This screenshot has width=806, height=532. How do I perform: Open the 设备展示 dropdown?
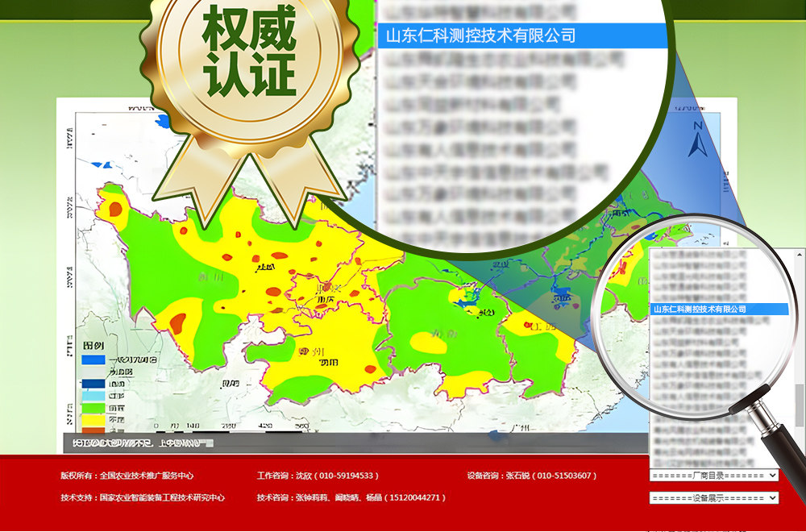click(x=714, y=497)
